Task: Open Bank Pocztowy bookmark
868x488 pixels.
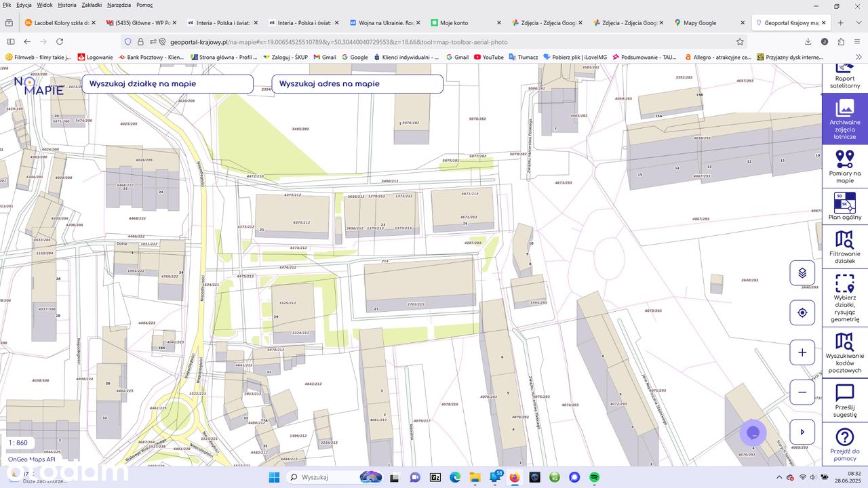Action: 151,58
